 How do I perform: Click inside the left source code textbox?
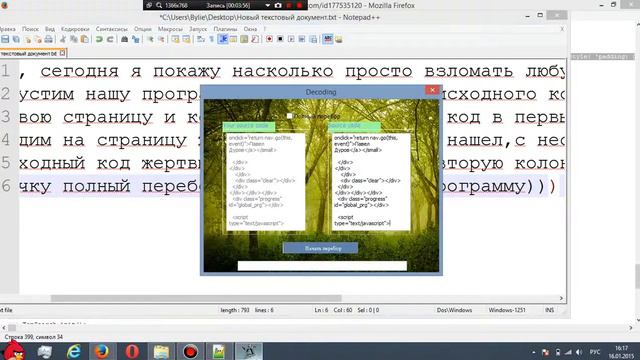[x=266, y=182]
